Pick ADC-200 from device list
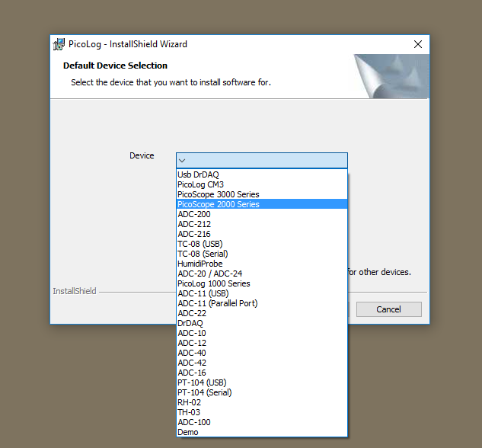The image size is (482, 448). [x=262, y=214]
